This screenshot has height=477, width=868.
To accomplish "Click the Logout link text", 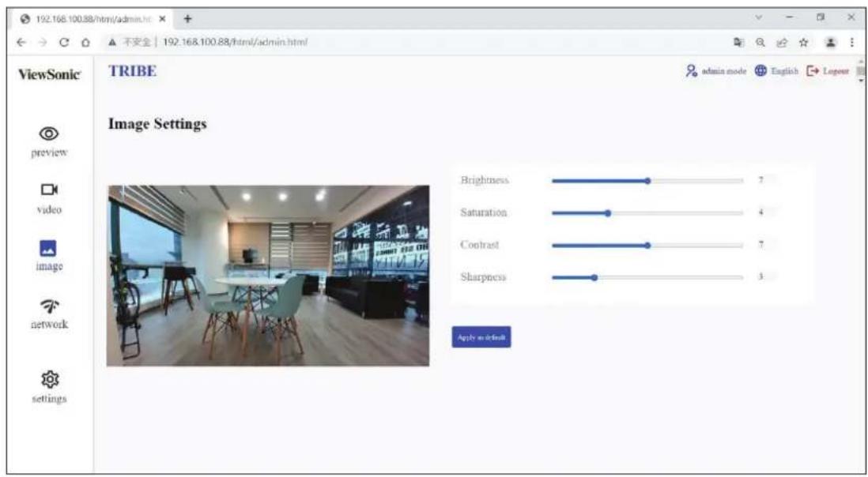I will coord(836,71).
